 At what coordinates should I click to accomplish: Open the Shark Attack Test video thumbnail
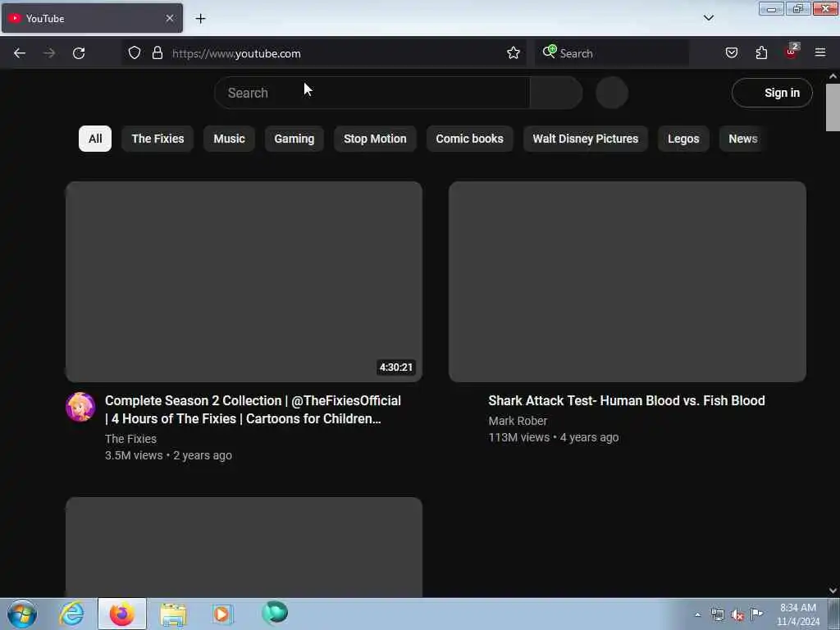[x=628, y=281]
